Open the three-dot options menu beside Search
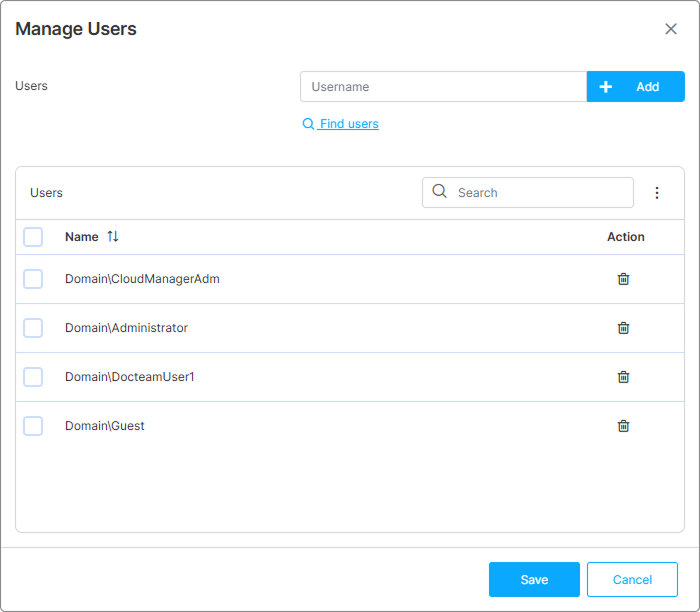Image resolution: width=700 pixels, height=612 pixels. pos(657,193)
